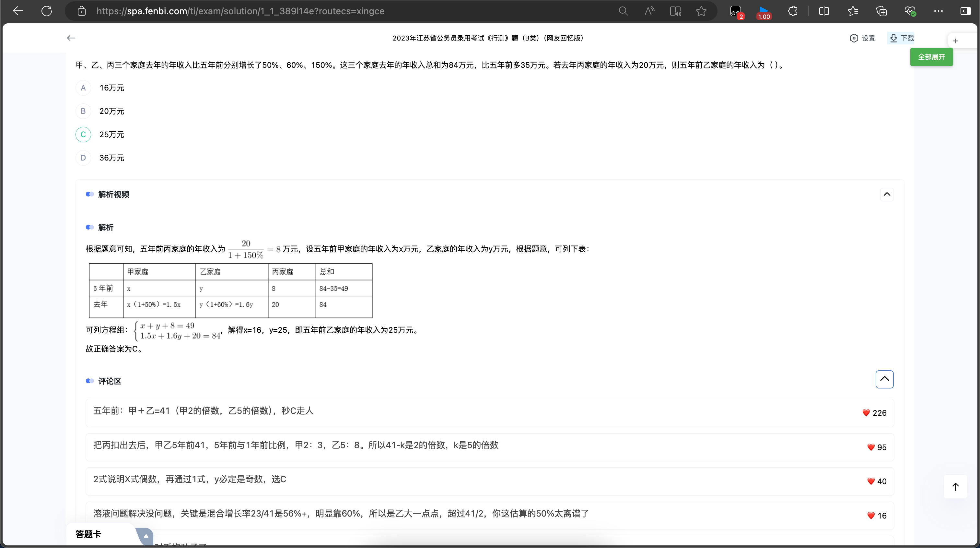
Task: Like the top comment with 226 hearts
Action: [x=866, y=413]
